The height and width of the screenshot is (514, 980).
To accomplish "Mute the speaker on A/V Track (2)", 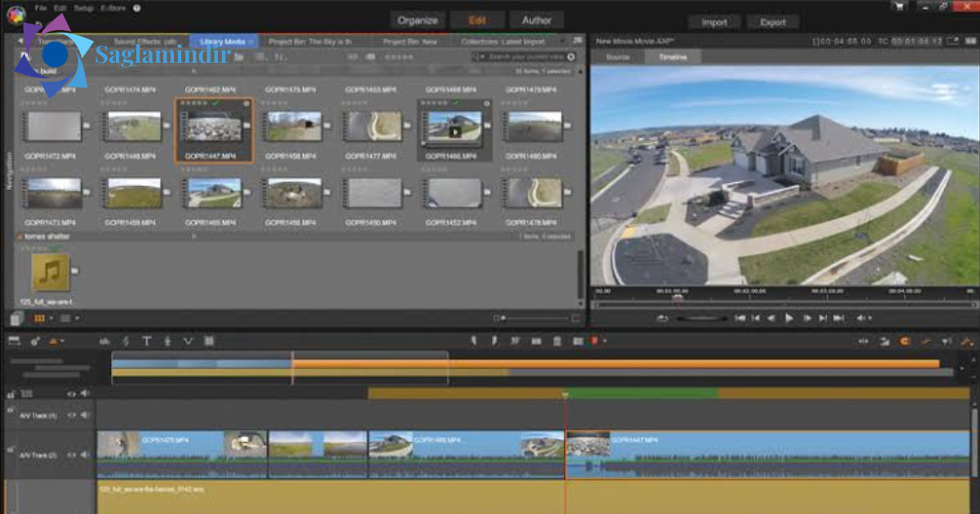I will [x=85, y=456].
